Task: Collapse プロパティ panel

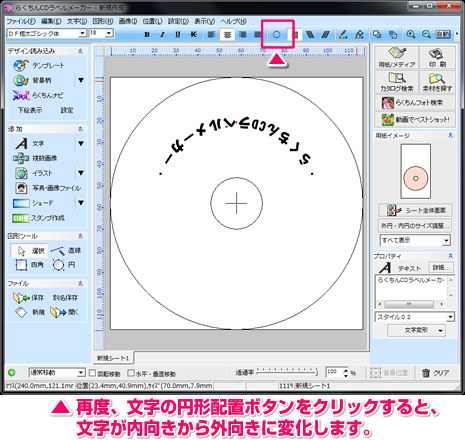Action: [450, 256]
